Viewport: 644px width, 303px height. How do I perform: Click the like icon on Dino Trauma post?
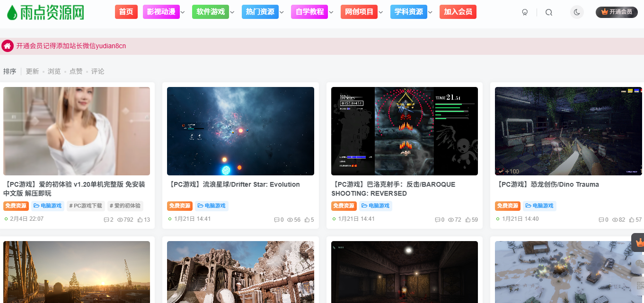click(x=631, y=220)
